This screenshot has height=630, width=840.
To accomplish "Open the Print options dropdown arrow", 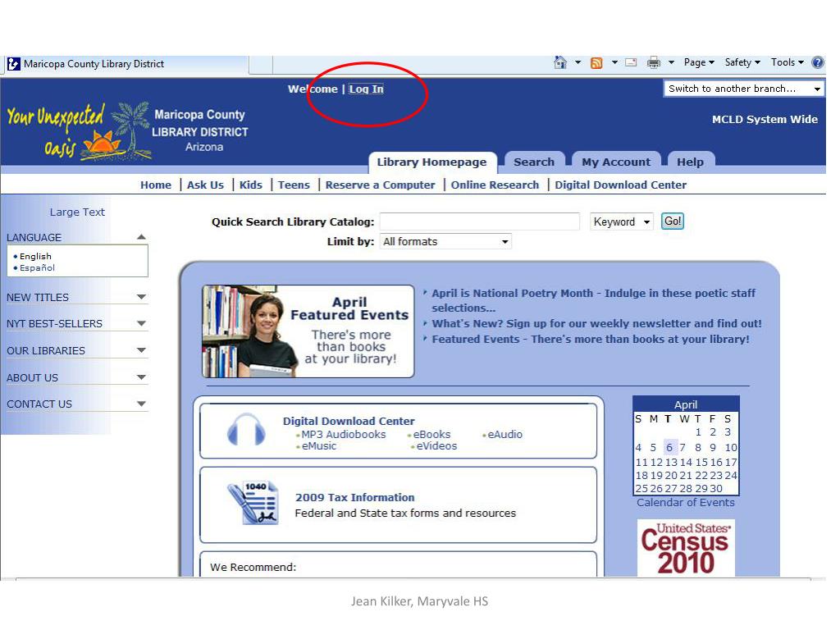I will pos(671,62).
